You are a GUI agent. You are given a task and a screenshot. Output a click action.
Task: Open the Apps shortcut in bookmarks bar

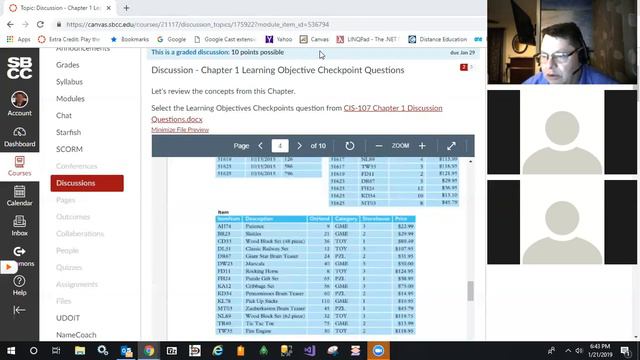(19, 39)
